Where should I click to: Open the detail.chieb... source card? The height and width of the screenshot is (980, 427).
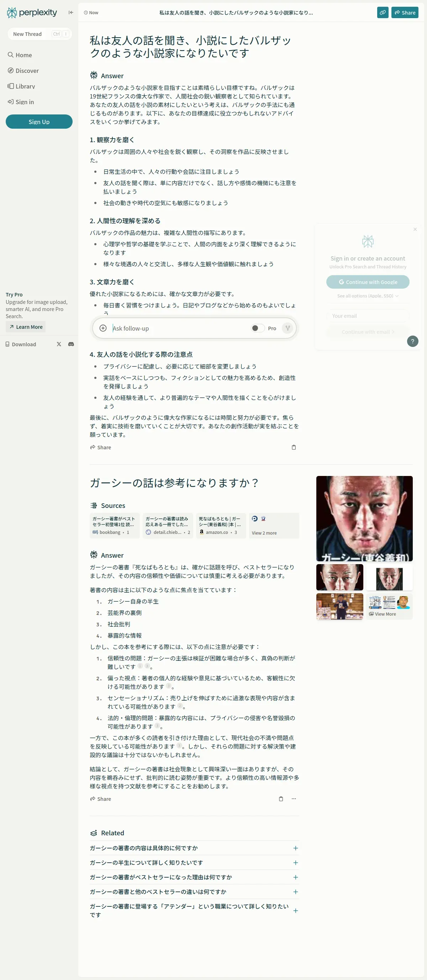click(x=168, y=526)
